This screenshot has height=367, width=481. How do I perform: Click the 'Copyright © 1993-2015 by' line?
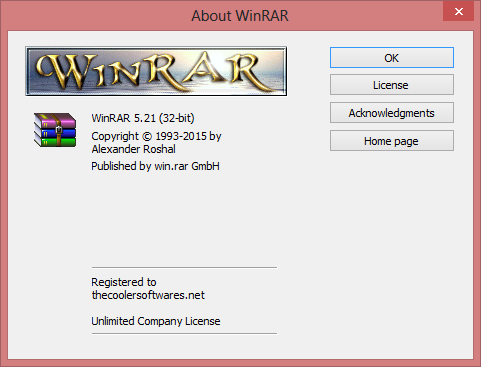pos(156,136)
